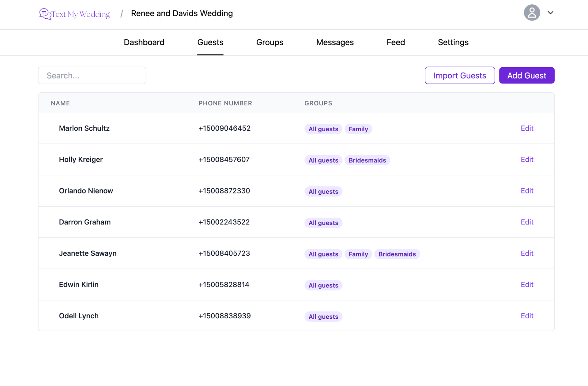Click phone number +15009046452
This screenshot has width=588, height=386.
[x=224, y=128]
